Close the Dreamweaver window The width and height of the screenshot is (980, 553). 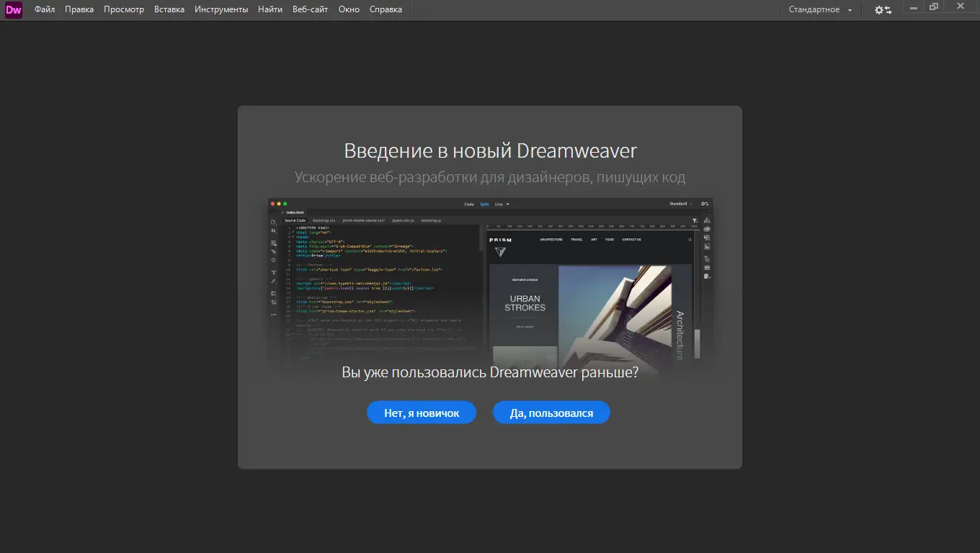(x=960, y=6)
